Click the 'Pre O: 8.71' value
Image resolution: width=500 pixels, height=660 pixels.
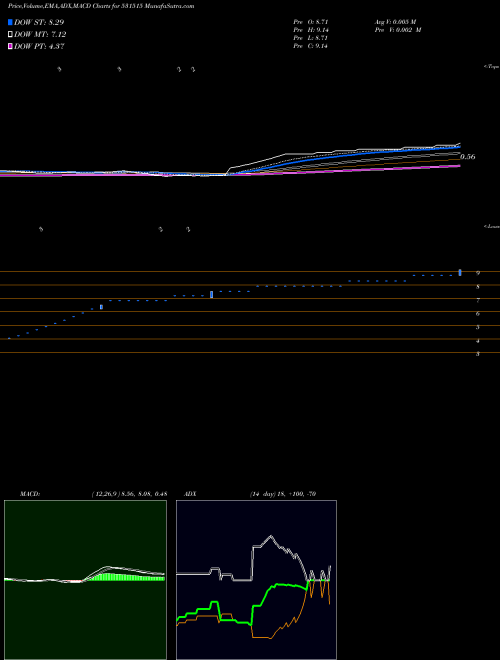click(x=311, y=21)
